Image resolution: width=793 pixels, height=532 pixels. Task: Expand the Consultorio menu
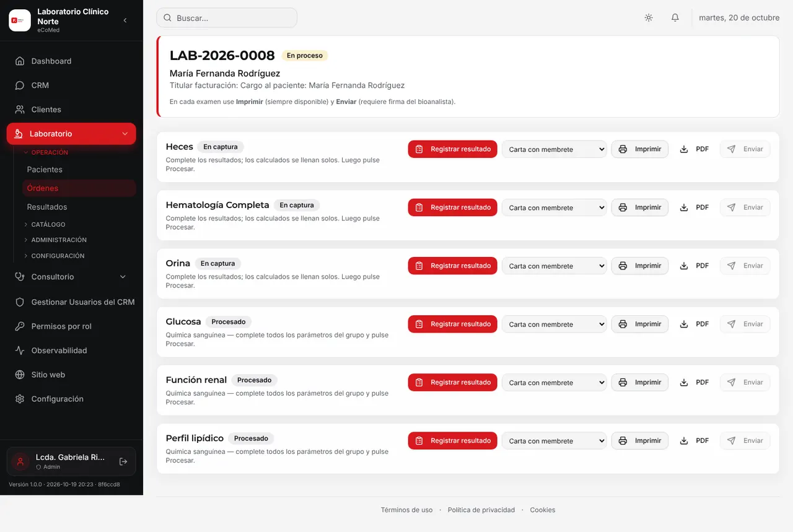tap(71, 277)
